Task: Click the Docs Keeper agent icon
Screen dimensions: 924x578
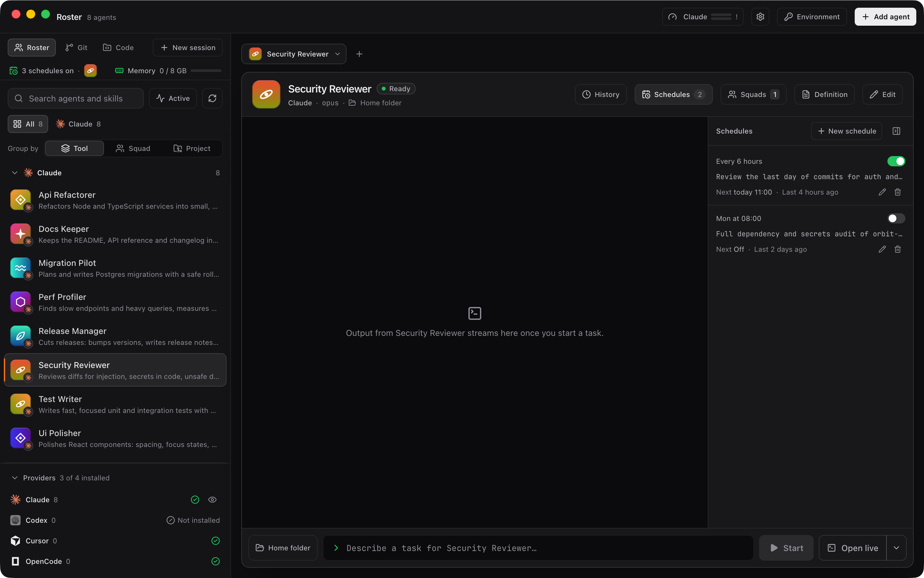Action: pyautogui.click(x=21, y=233)
